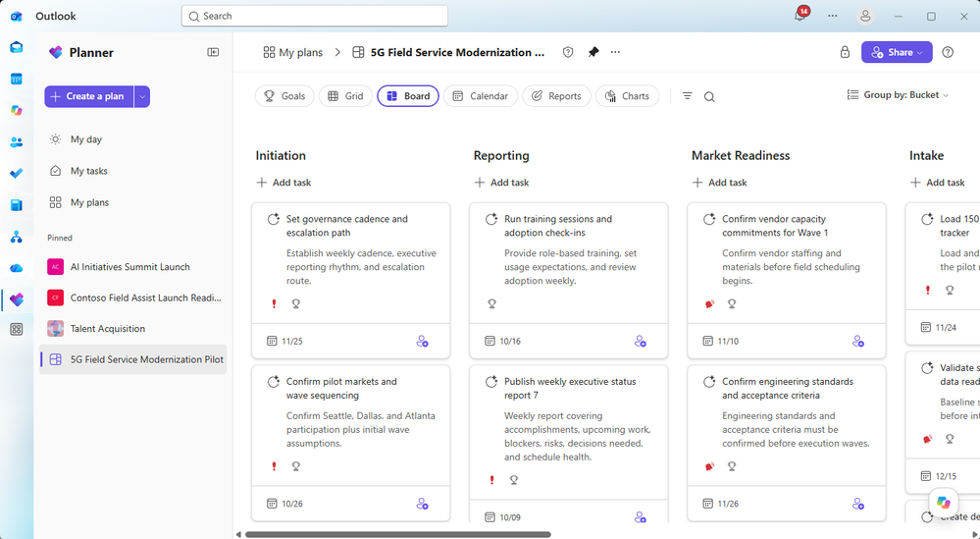Open the board filter icon

click(687, 96)
